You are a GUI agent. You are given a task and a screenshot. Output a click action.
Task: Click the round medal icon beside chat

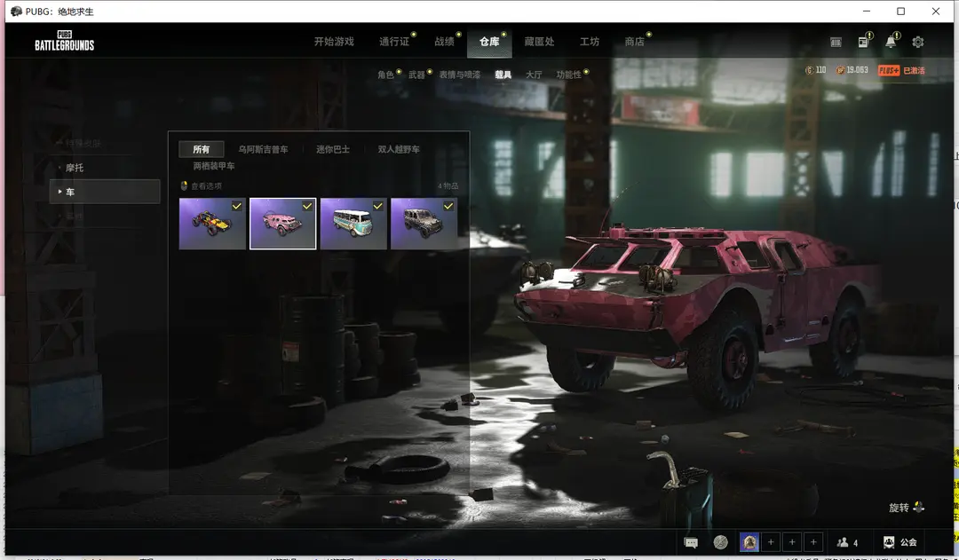pos(720,542)
